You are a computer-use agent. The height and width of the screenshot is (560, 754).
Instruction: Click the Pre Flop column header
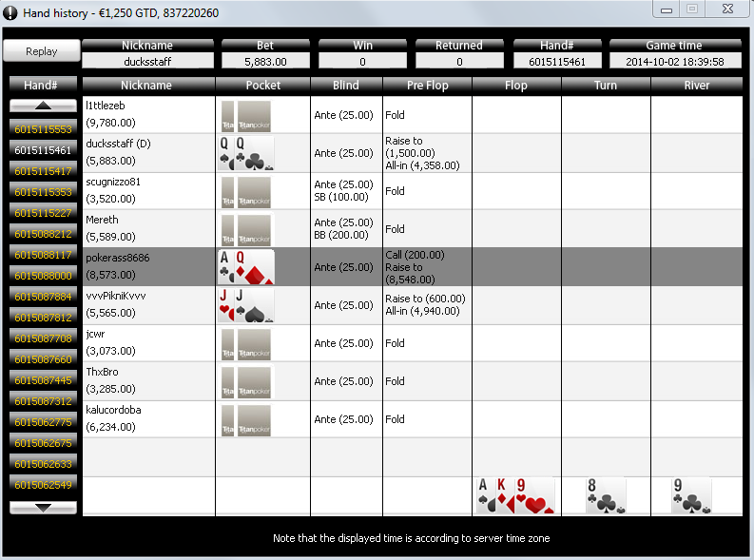[428, 85]
